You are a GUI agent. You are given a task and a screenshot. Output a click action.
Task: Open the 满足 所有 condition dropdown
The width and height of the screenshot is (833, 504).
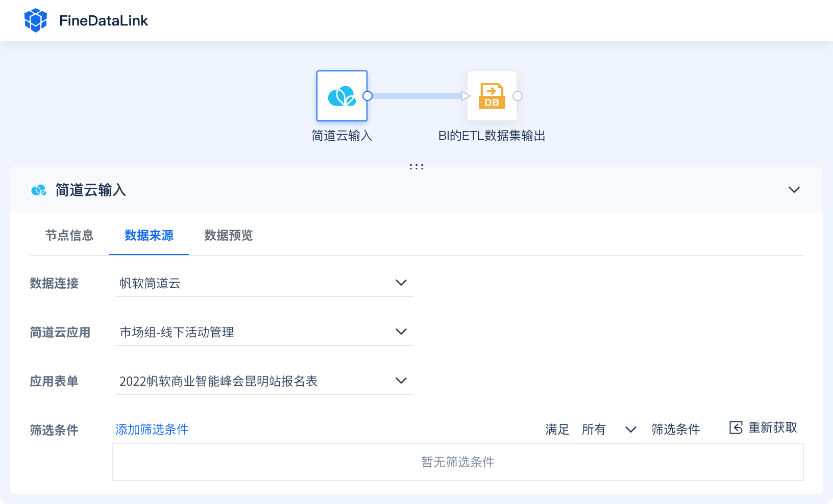click(630, 430)
